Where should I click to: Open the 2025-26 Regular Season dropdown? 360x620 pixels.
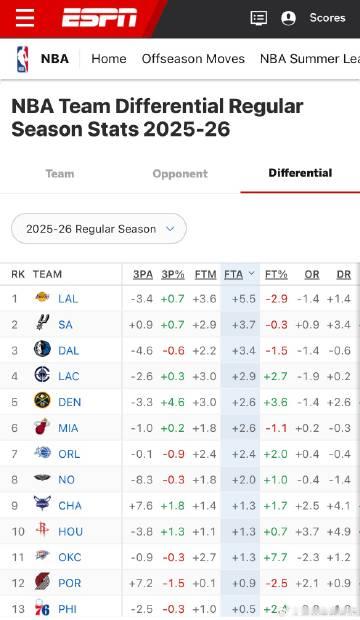click(99, 229)
